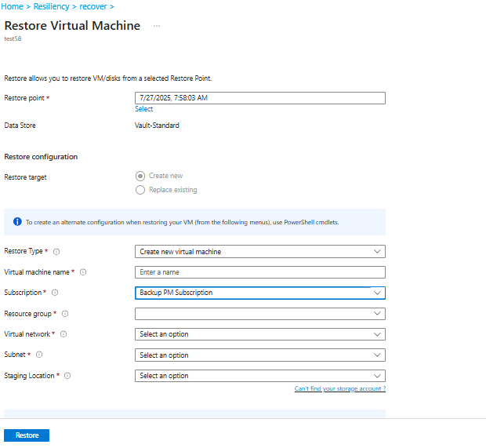This screenshot has width=486, height=448.
Task: Show info tooltip for Resource group
Action: point(65,314)
